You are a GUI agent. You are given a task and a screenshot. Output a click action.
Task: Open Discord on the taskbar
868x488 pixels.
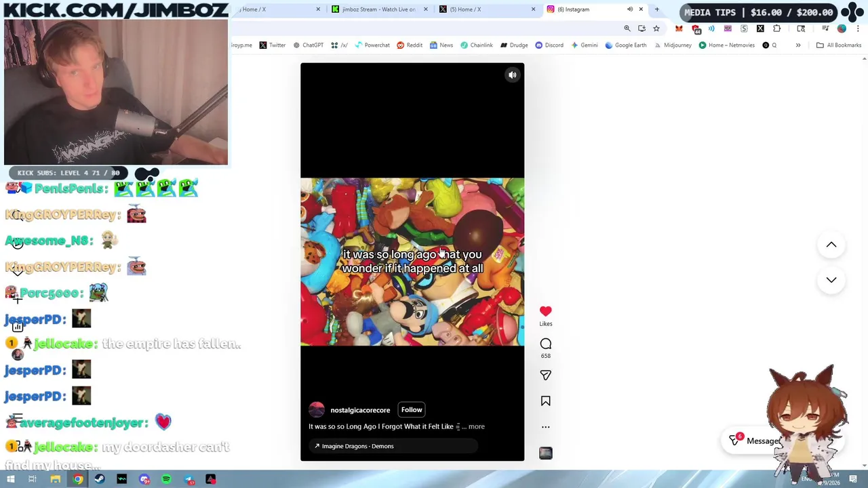click(144, 480)
